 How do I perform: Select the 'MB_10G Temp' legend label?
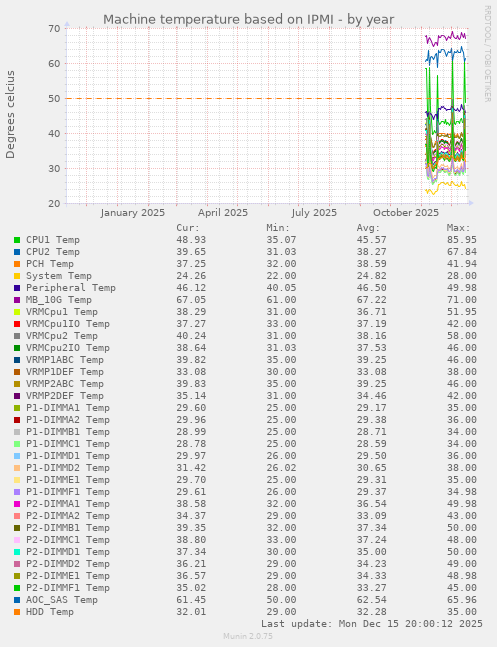click(x=59, y=300)
